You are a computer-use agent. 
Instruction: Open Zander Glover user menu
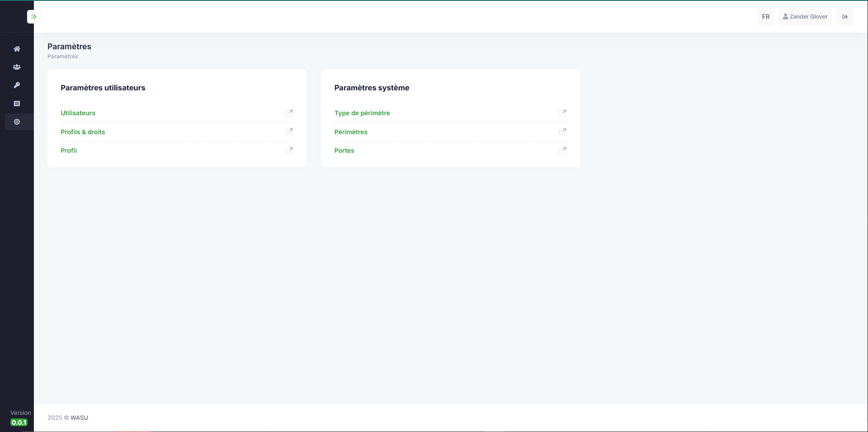(805, 17)
